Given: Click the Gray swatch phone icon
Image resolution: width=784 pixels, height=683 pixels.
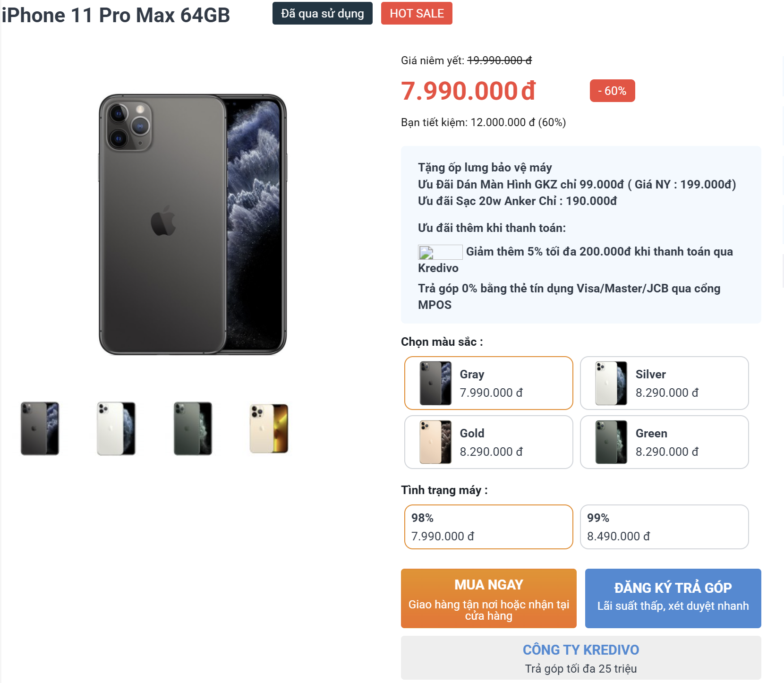Looking at the screenshot, I should pos(435,383).
